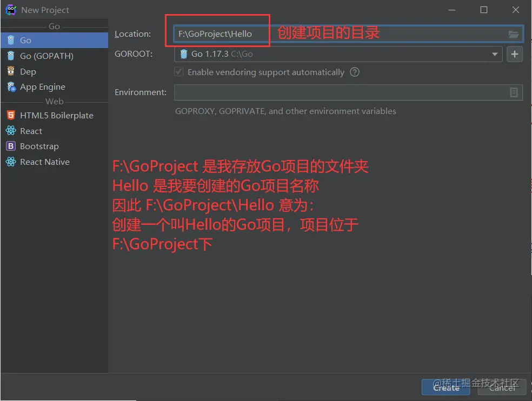Click the Location path input field
Viewport: 532px width, 401px height.
coord(348,34)
